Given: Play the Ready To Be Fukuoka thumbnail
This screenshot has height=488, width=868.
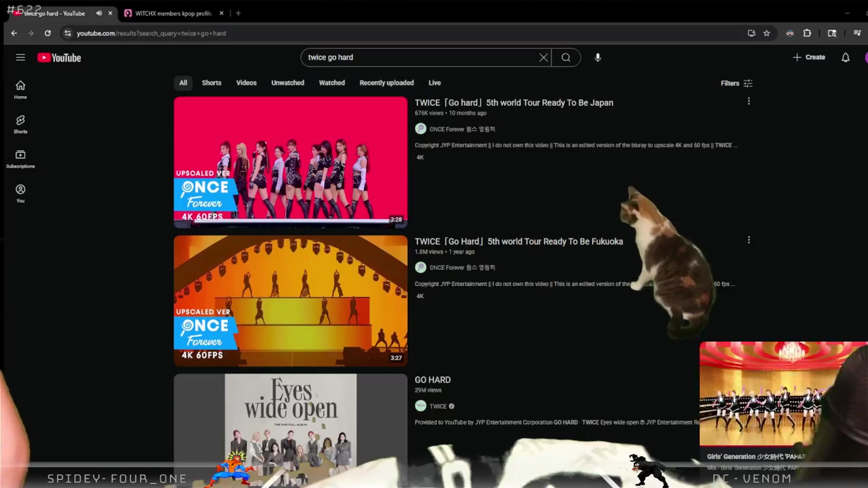Looking at the screenshot, I should 291,300.
